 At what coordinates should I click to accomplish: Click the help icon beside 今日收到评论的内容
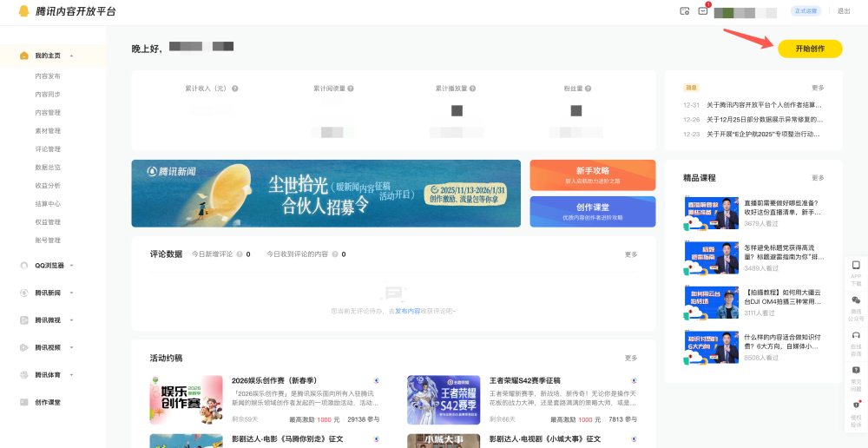click(x=334, y=254)
